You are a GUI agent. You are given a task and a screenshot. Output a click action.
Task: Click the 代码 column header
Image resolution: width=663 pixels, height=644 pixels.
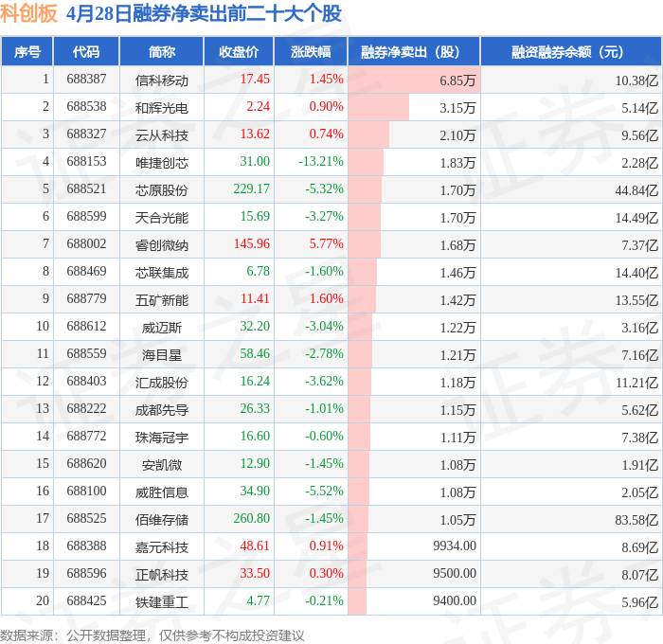[x=86, y=51]
